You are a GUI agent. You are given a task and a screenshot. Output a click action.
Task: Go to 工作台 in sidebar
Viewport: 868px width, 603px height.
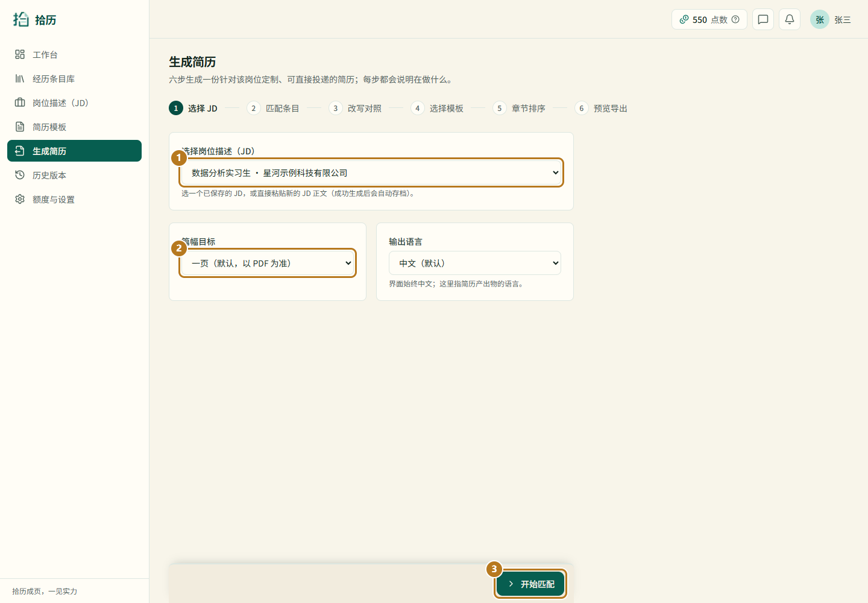pyautogui.click(x=74, y=54)
